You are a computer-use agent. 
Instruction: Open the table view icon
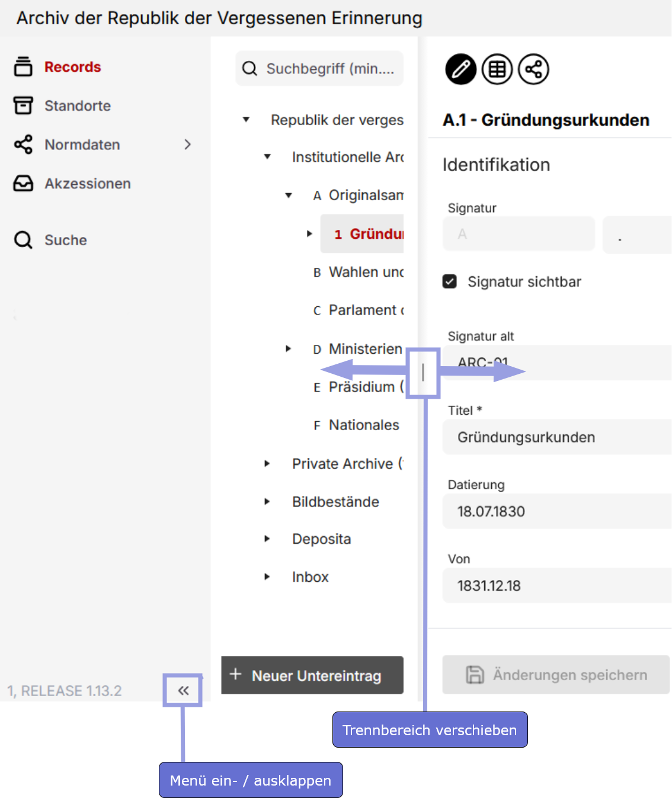(x=497, y=69)
